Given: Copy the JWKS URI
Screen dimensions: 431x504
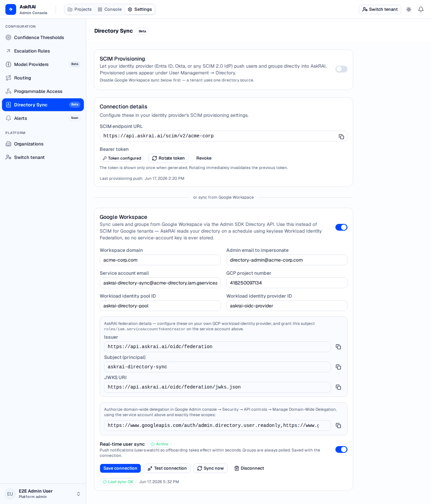Looking at the screenshot, I should (338, 387).
